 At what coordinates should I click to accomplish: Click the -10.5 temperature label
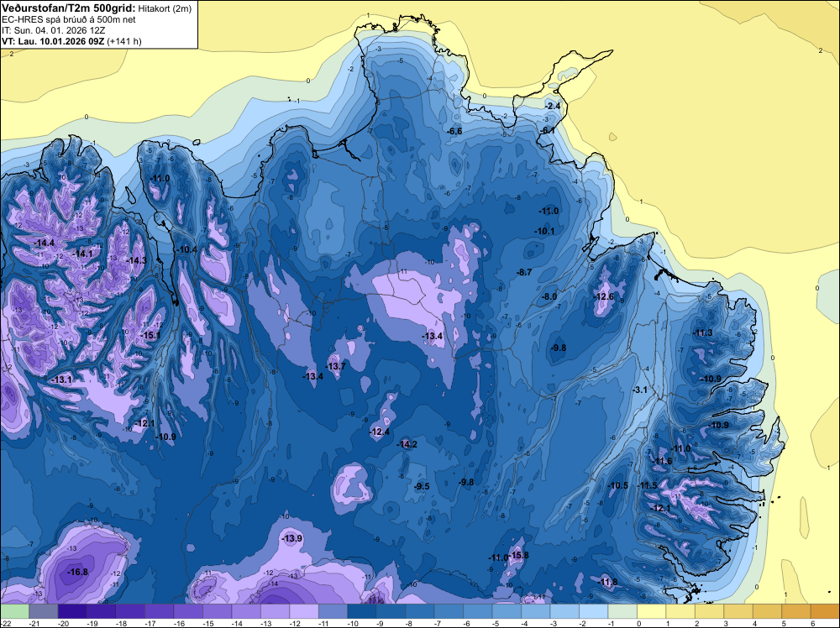[618, 485]
